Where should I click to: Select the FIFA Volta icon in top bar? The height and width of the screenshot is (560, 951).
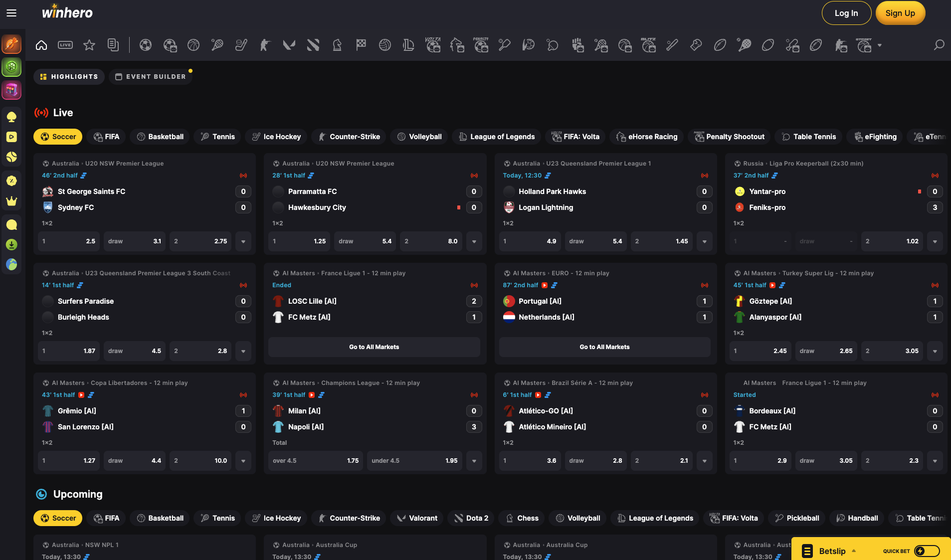pos(433,45)
